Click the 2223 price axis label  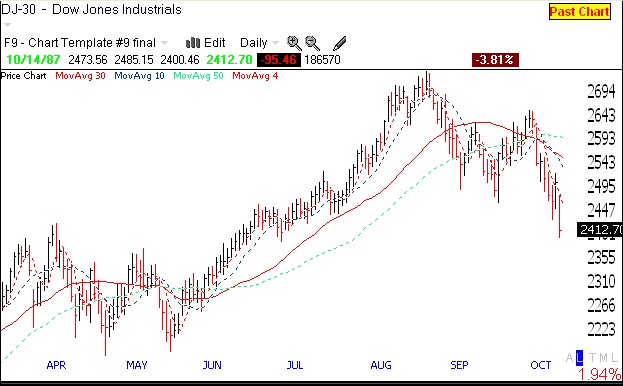(601, 329)
